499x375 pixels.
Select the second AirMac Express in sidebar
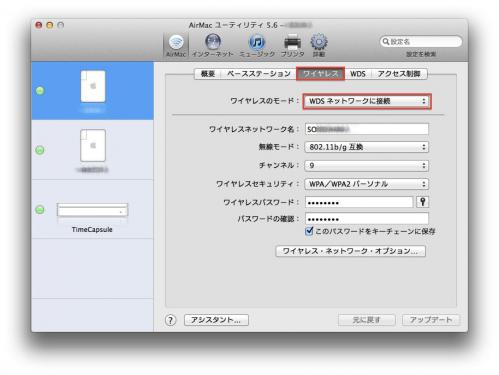tap(93, 150)
